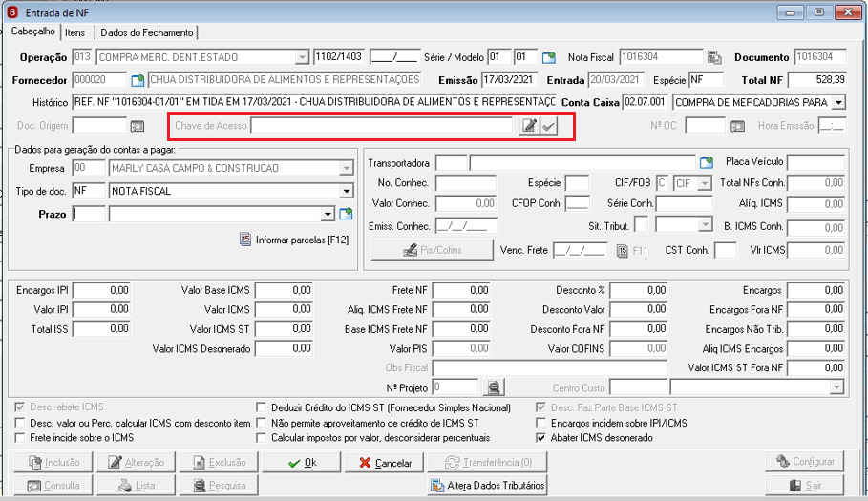The image size is (868, 501).
Task: Toggle Desc. abate ICMS checkbox
Action: tap(20, 407)
